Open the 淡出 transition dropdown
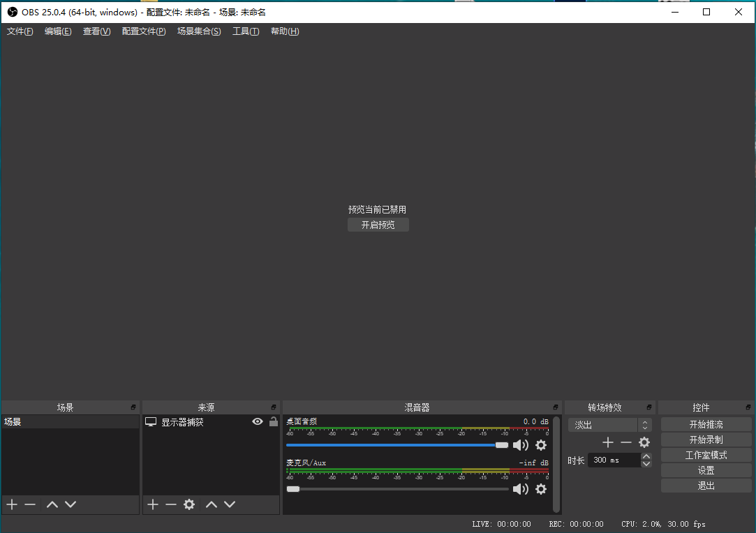This screenshot has width=756, height=533. pyautogui.click(x=610, y=425)
